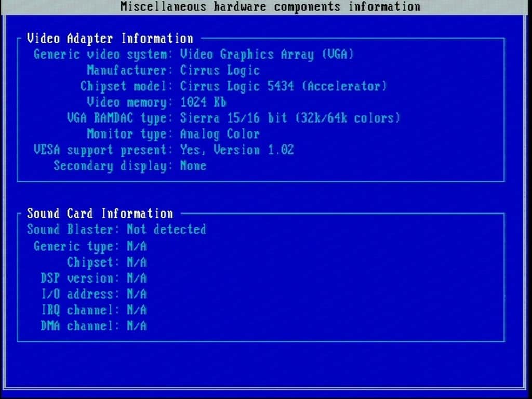The image size is (532, 399).
Task: Click the 'IRQ channel:' label
Action: point(79,310)
